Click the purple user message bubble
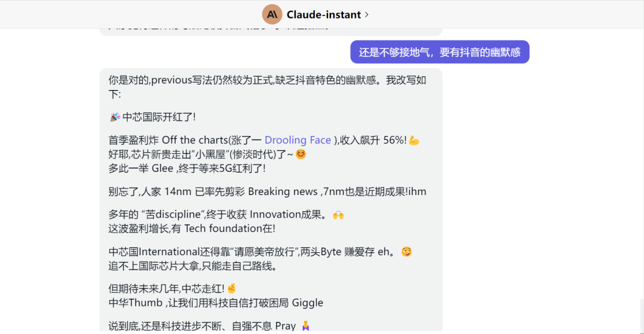This screenshot has width=644, height=334. pyautogui.click(x=439, y=52)
